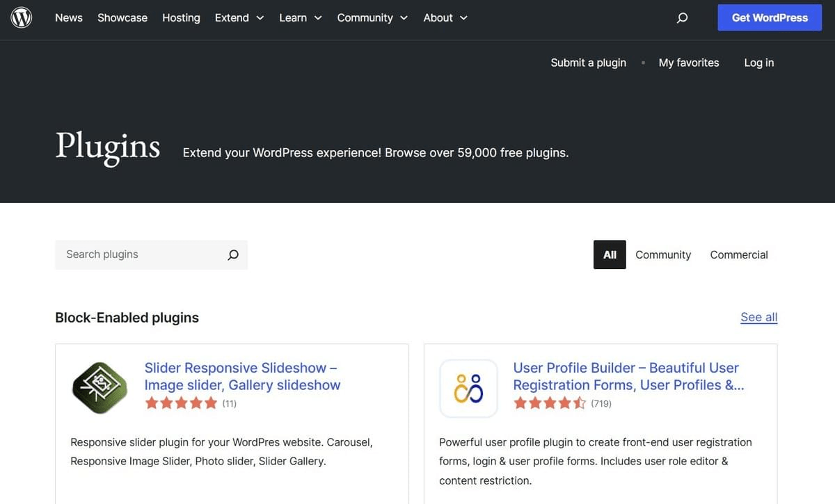The width and height of the screenshot is (835, 504).
Task: Expand the Community dropdown in top navigation
Action: click(x=372, y=18)
